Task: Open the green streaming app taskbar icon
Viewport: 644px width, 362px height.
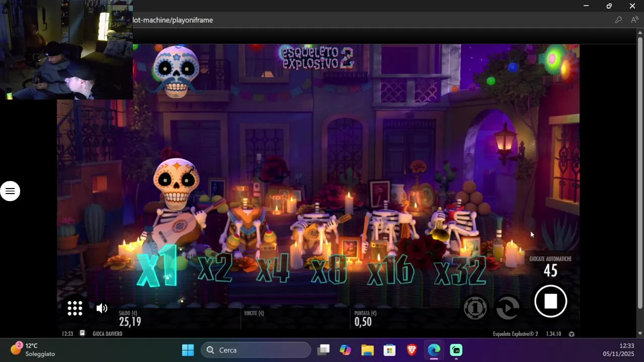Action: click(x=456, y=350)
